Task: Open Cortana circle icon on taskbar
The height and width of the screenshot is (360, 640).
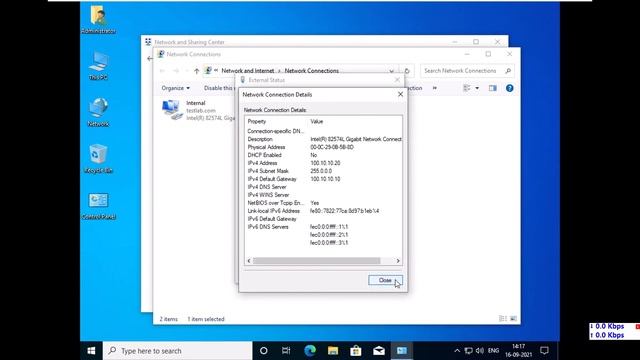Action: (264, 351)
